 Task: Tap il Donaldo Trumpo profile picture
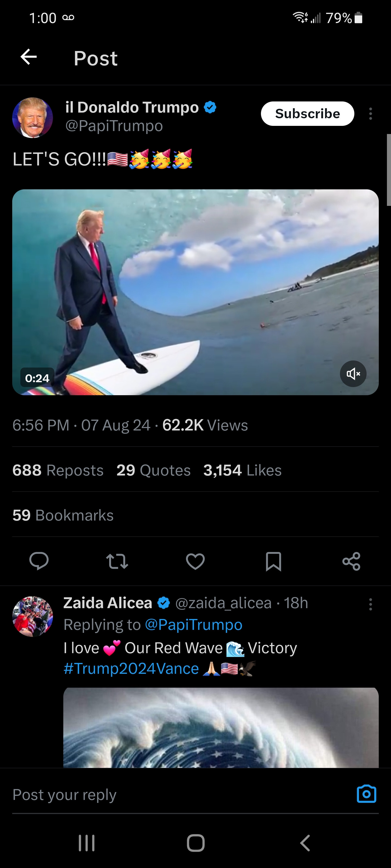tap(32, 118)
